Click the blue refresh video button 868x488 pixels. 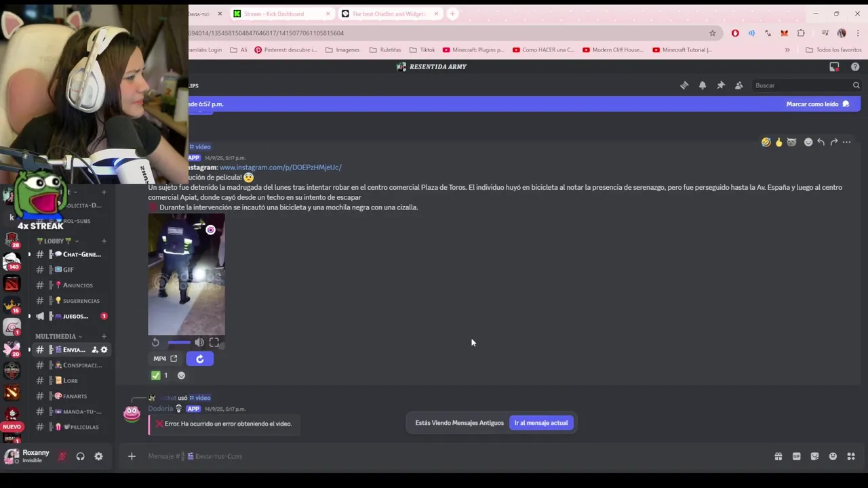coord(200,359)
